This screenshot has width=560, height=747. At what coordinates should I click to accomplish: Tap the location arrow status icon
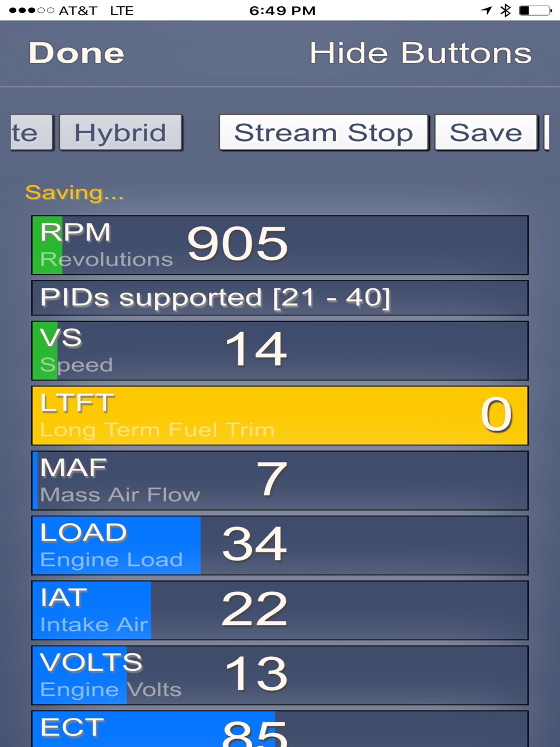point(486,10)
